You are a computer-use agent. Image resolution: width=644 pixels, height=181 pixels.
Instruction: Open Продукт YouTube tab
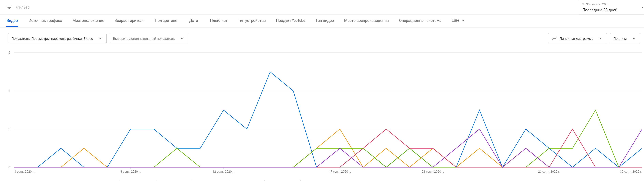(x=290, y=21)
